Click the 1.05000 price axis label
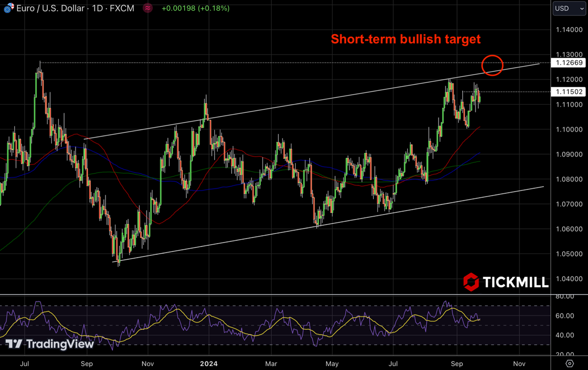Viewport: 588px width, 370px height. [x=569, y=254]
